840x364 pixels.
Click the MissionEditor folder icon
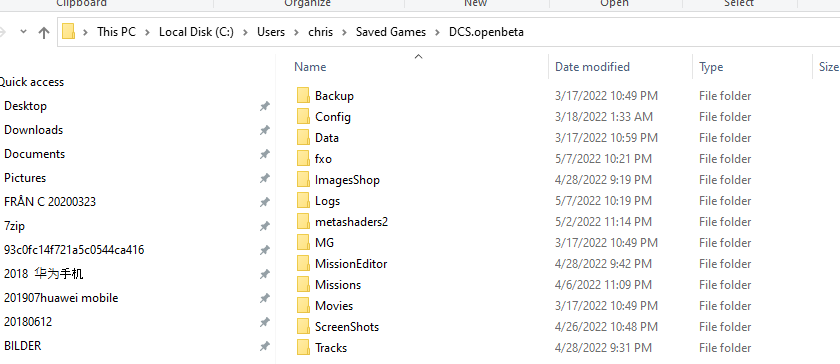coord(303,263)
